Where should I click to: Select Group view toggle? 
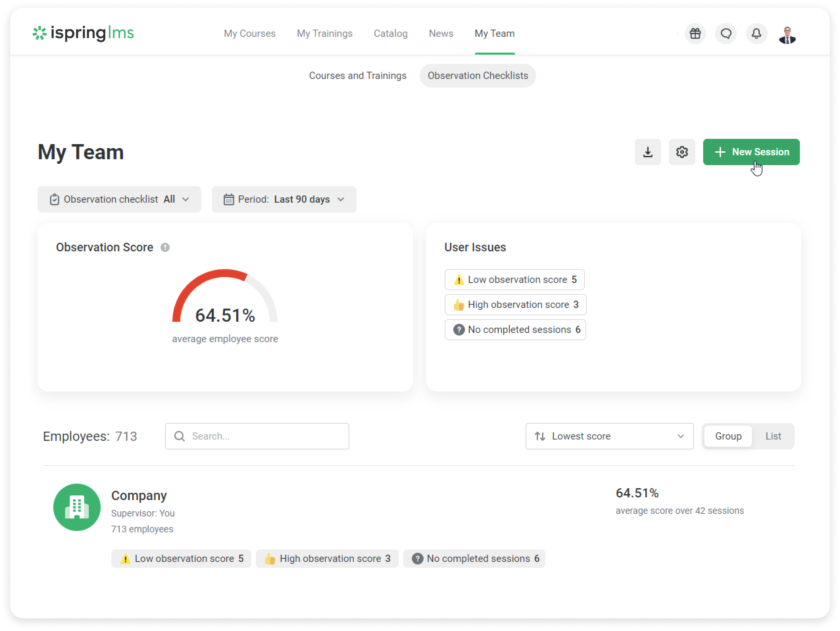728,436
